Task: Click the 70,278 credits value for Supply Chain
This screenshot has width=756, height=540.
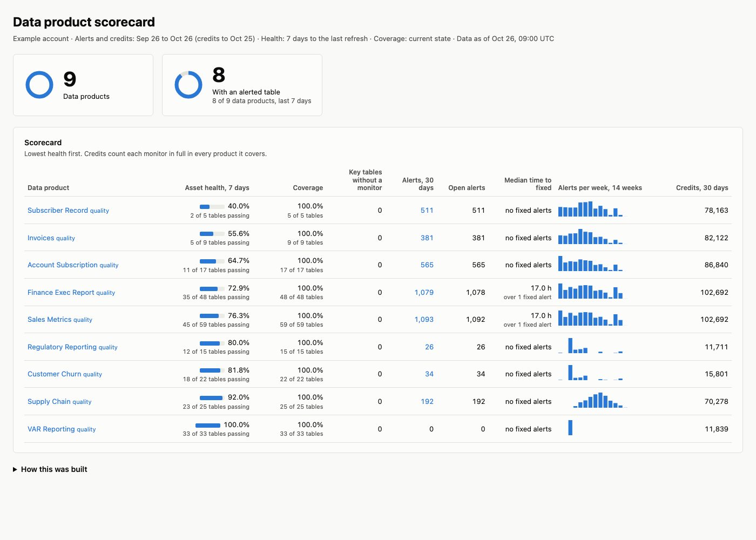Action: [x=717, y=402]
